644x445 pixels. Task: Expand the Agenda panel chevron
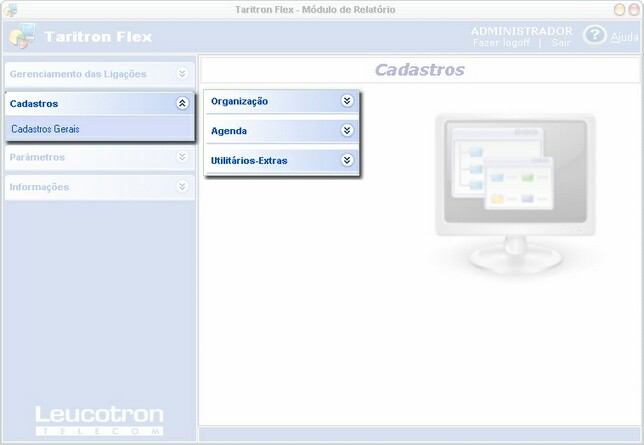[347, 130]
